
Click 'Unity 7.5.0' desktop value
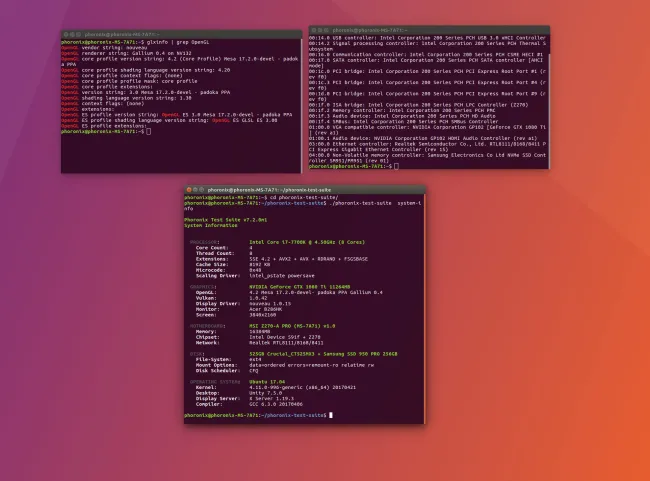(x=266, y=394)
